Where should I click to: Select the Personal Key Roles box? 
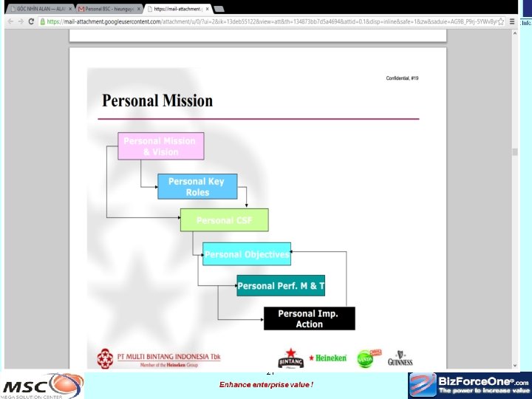pos(197,186)
